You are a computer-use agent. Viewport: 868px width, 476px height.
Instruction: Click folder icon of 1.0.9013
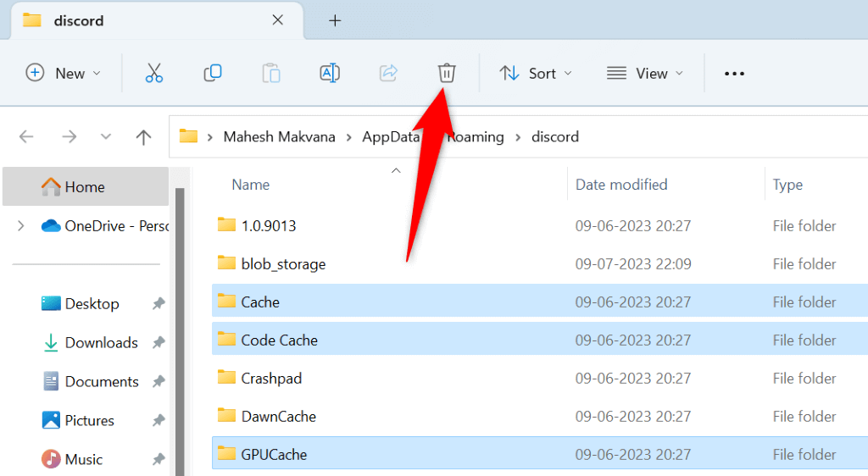[x=226, y=224]
